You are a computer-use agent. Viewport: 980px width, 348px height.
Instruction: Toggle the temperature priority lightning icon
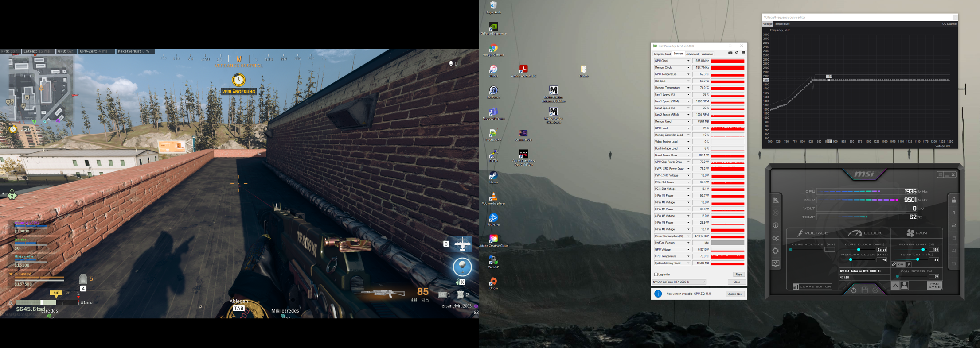pyautogui.click(x=909, y=264)
